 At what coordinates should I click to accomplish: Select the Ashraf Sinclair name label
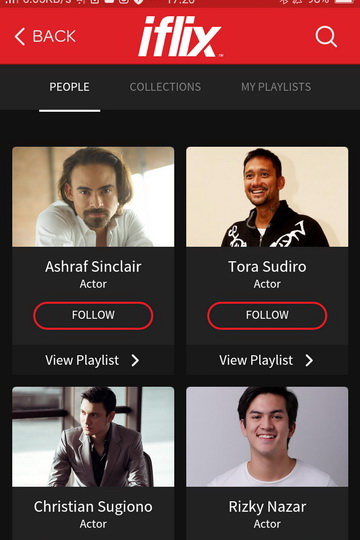click(x=93, y=267)
